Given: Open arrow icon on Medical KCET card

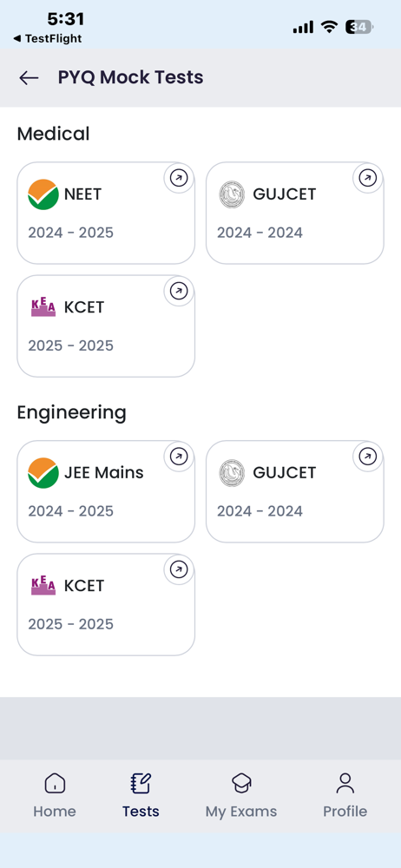Looking at the screenshot, I should coord(179,291).
